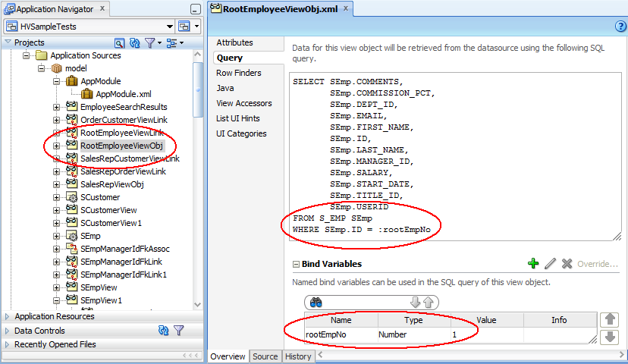The width and height of the screenshot is (628, 364).
Task: Collapse the AppModule node
Action: coord(56,81)
